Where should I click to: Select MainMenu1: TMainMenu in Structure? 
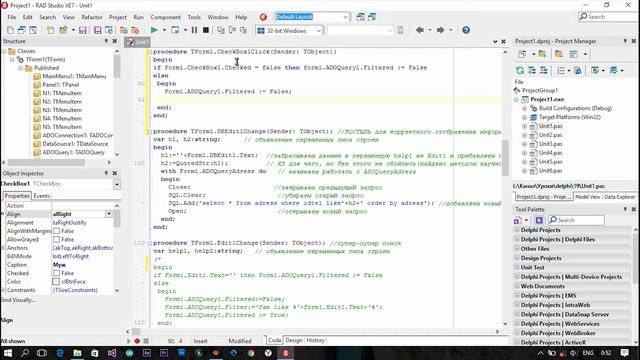click(74, 76)
